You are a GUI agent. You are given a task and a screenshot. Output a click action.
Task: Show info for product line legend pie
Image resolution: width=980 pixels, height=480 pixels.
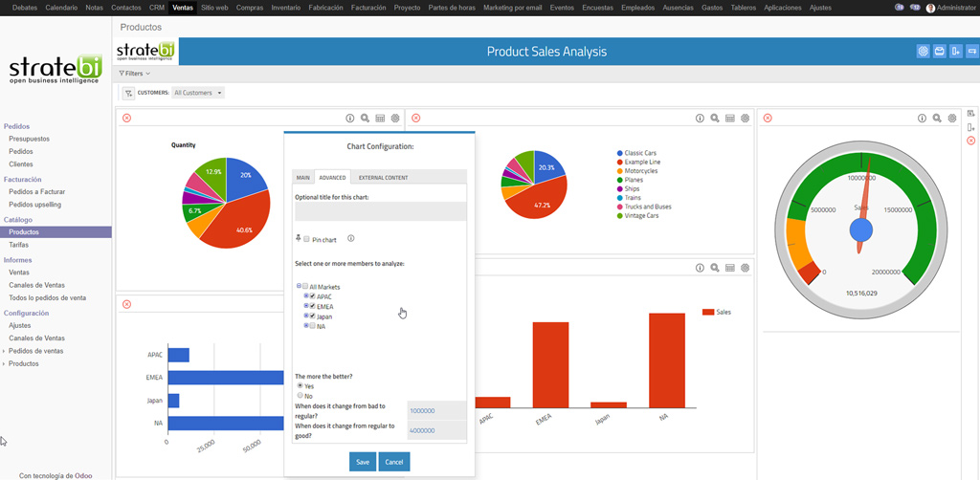tap(700, 118)
